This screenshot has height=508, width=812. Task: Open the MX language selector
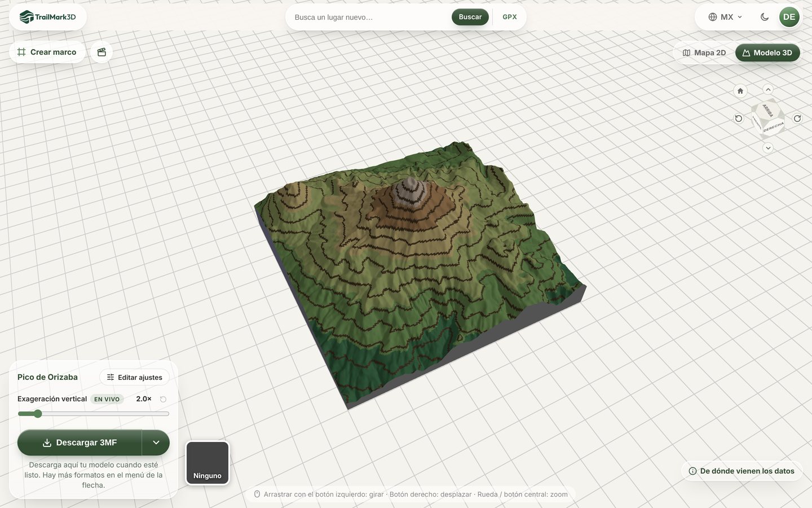pos(725,17)
